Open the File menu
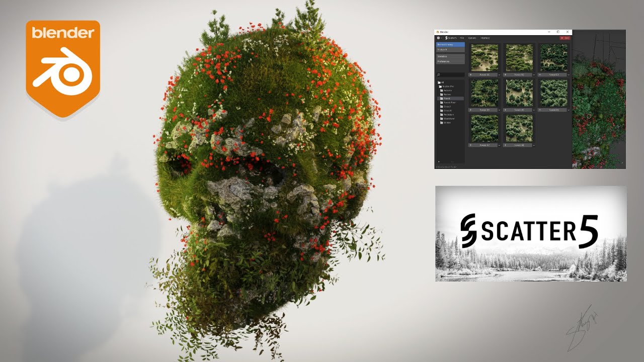 (462, 38)
